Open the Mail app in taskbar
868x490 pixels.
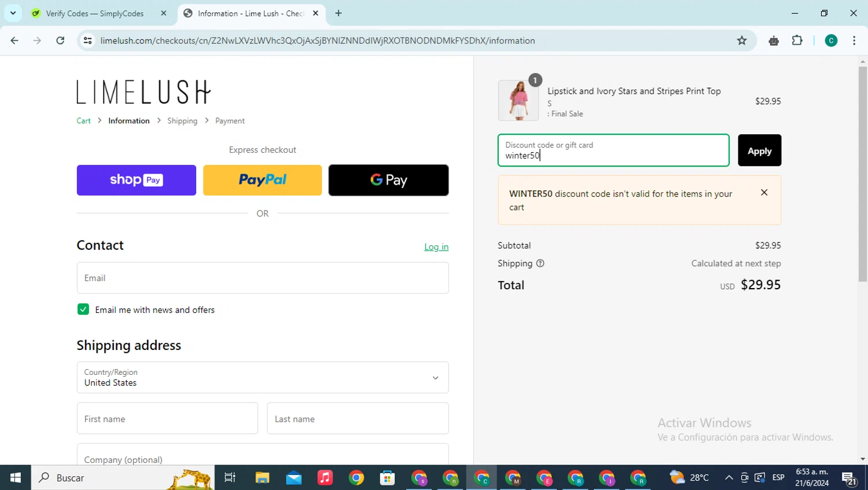click(x=294, y=478)
